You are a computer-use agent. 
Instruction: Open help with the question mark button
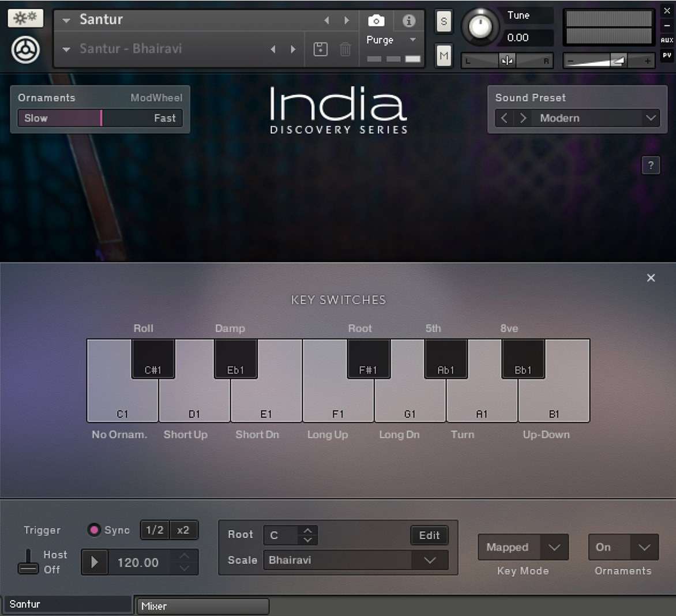click(x=651, y=165)
